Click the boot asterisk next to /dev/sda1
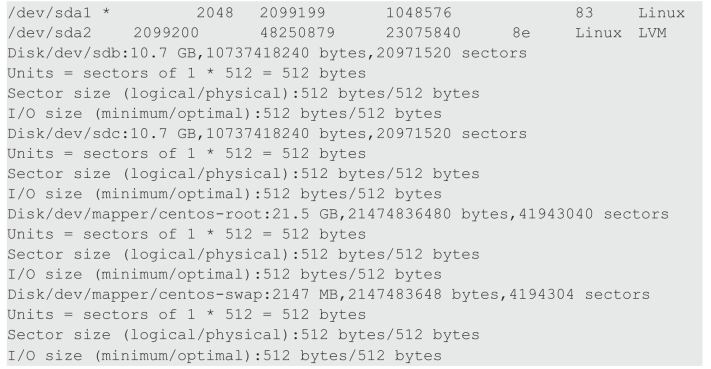Screen dimensions: 711x369 tap(106, 12)
